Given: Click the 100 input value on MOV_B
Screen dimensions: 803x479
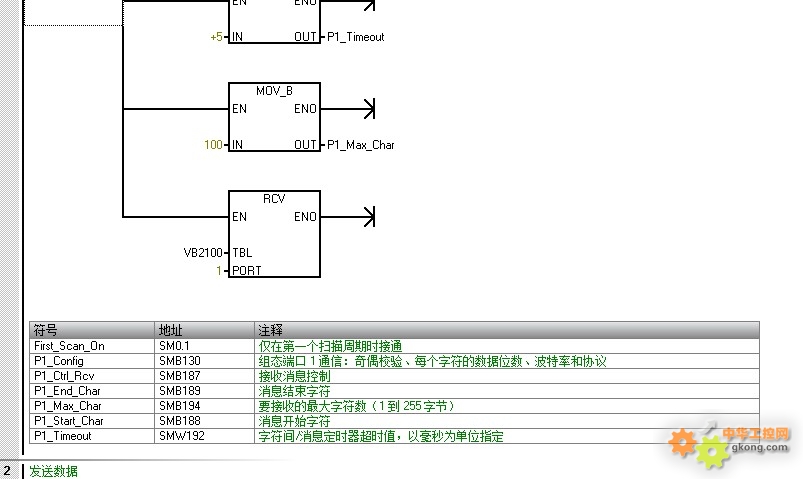Looking at the screenshot, I should tap(213, 145).
